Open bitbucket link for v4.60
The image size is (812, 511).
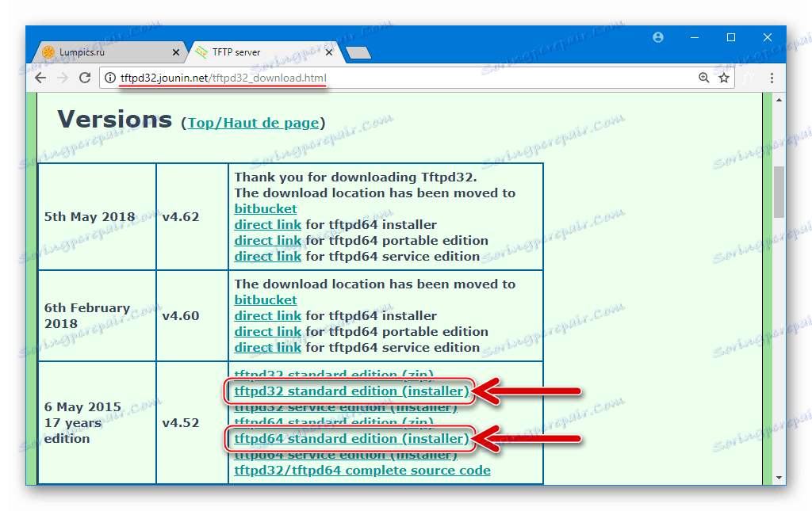click(265, 300)
